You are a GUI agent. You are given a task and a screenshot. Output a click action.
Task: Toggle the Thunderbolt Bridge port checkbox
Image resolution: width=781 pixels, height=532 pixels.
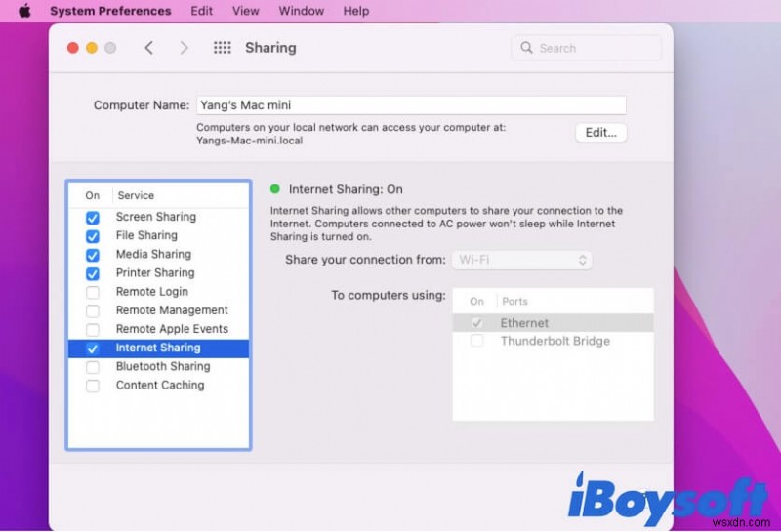476,342
